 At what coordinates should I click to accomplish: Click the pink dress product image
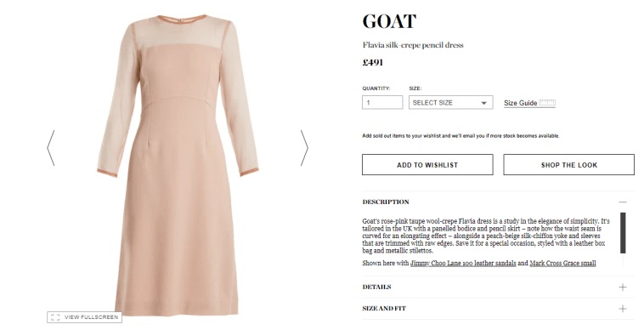[x=178, y=165]
